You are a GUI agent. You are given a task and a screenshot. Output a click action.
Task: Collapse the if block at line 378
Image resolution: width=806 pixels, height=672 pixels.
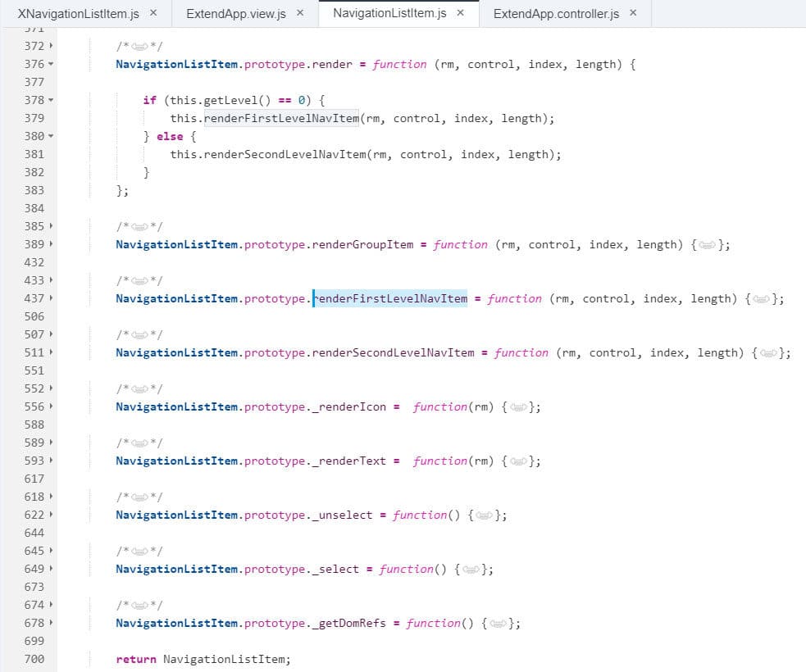coord(51,100)
